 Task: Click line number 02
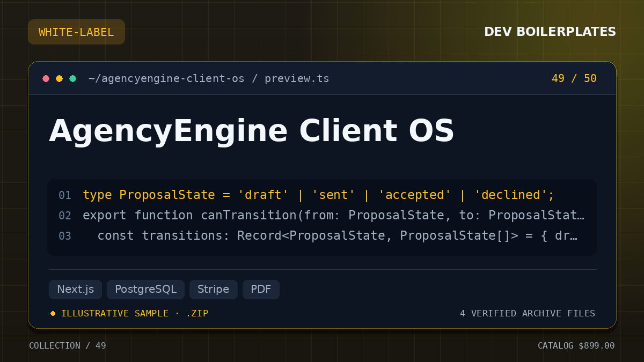click(65, 216)
